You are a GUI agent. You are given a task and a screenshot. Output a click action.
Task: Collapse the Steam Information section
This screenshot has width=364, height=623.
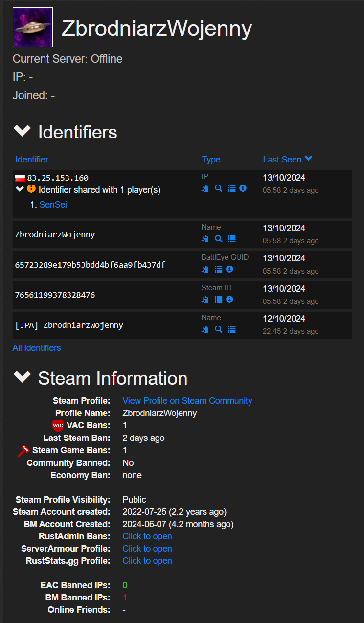[22, 377]
